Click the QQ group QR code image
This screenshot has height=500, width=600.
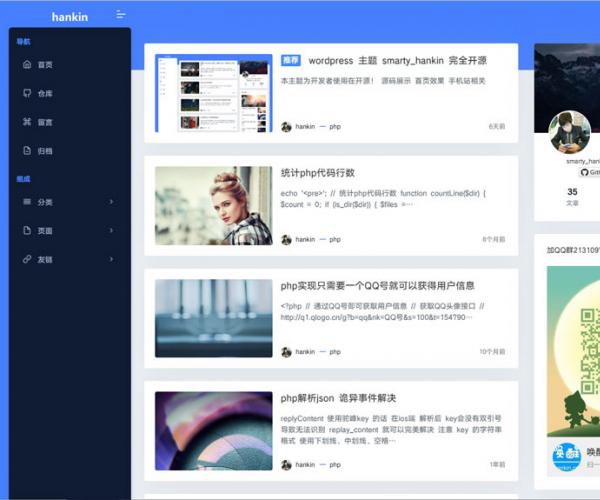[573, 351]
